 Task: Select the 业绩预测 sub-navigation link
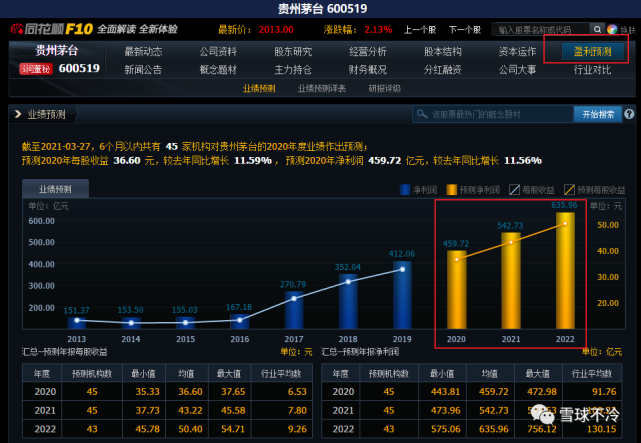[259, 88]
